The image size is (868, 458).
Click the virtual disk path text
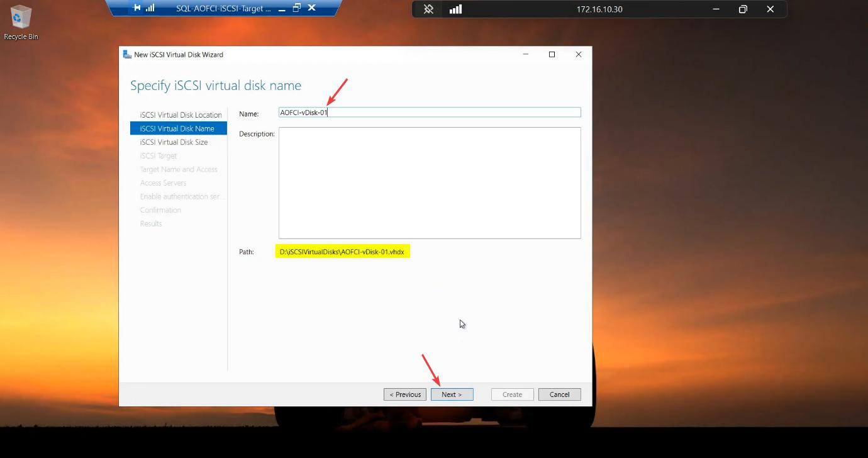[x=342, y=252]
